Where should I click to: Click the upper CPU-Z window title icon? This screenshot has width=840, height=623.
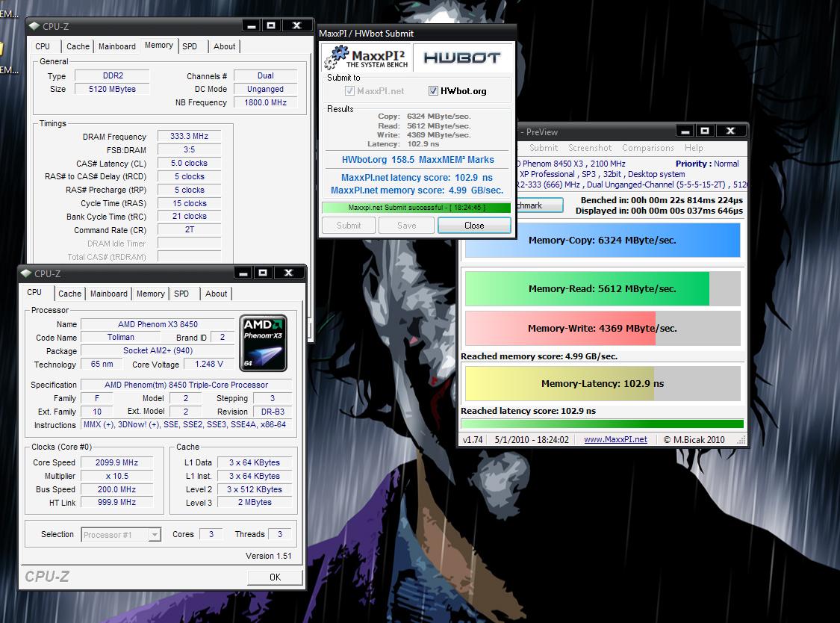coord(34,25)
